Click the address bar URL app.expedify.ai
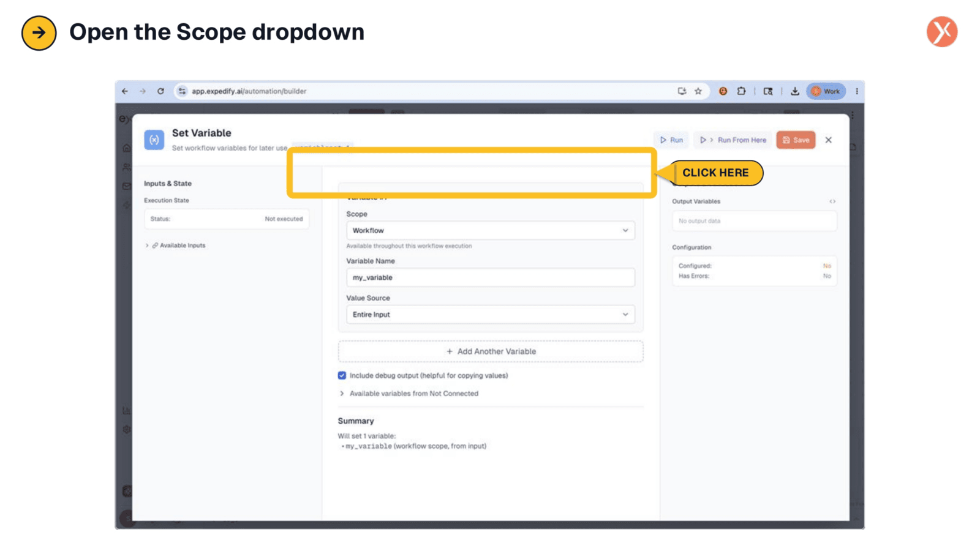 [x=249, y=91]
